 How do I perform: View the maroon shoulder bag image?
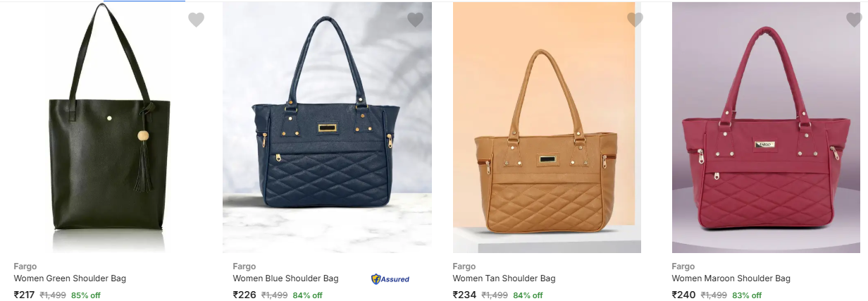tap(766, 127)
